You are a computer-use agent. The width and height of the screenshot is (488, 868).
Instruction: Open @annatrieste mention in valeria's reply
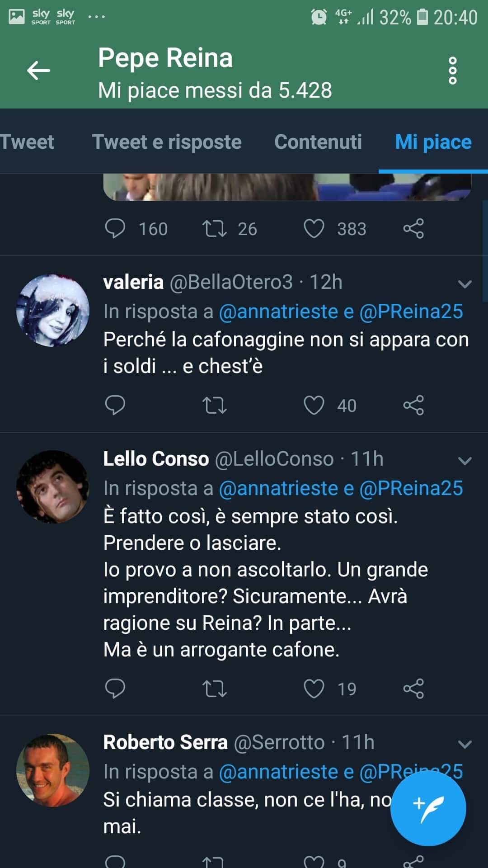pyautogui.click(x=278, y=311)
